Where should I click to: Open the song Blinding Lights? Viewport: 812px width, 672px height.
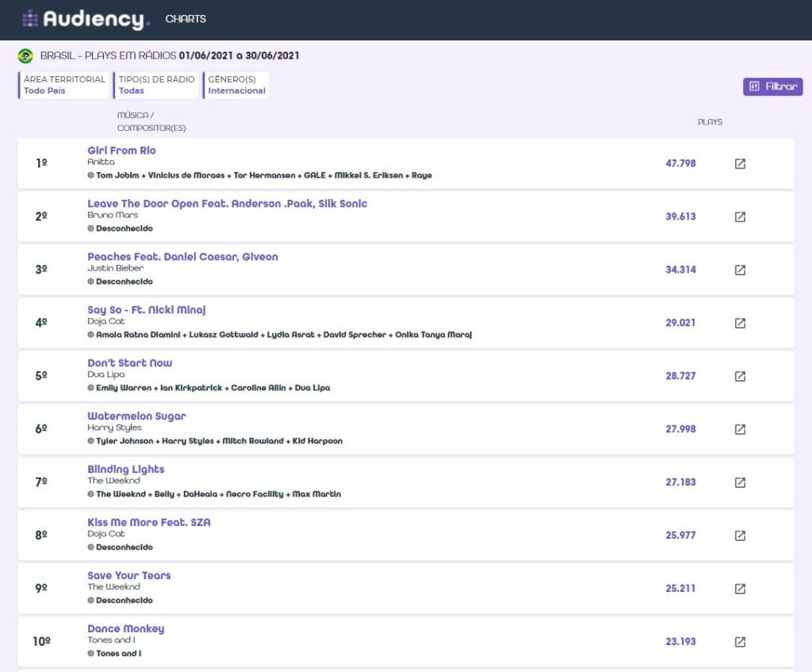(126, 469)
